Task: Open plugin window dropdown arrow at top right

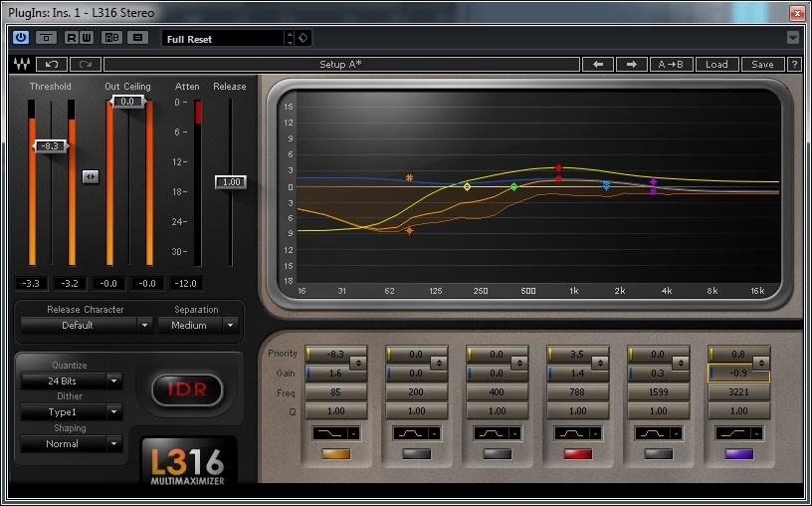Action: tap(793, 37)
